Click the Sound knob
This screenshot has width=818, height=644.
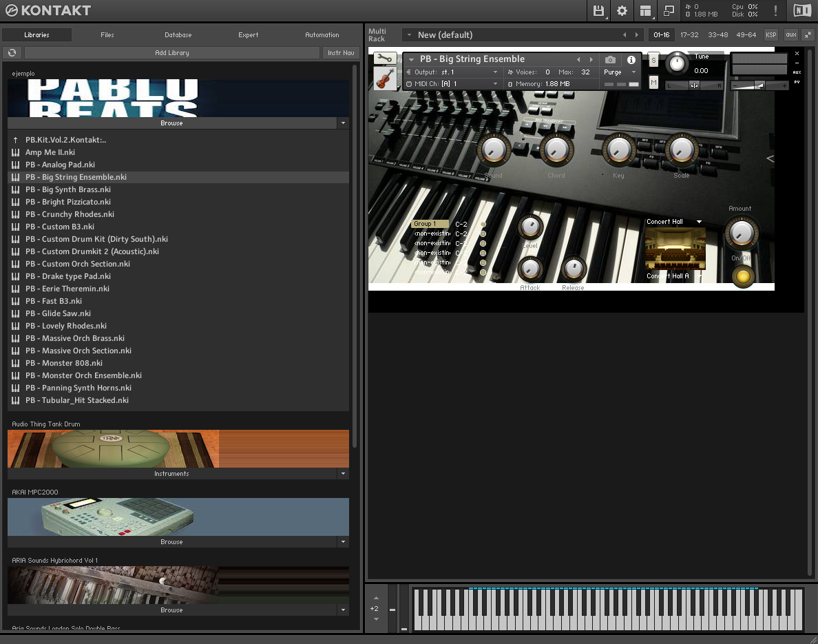494,149
